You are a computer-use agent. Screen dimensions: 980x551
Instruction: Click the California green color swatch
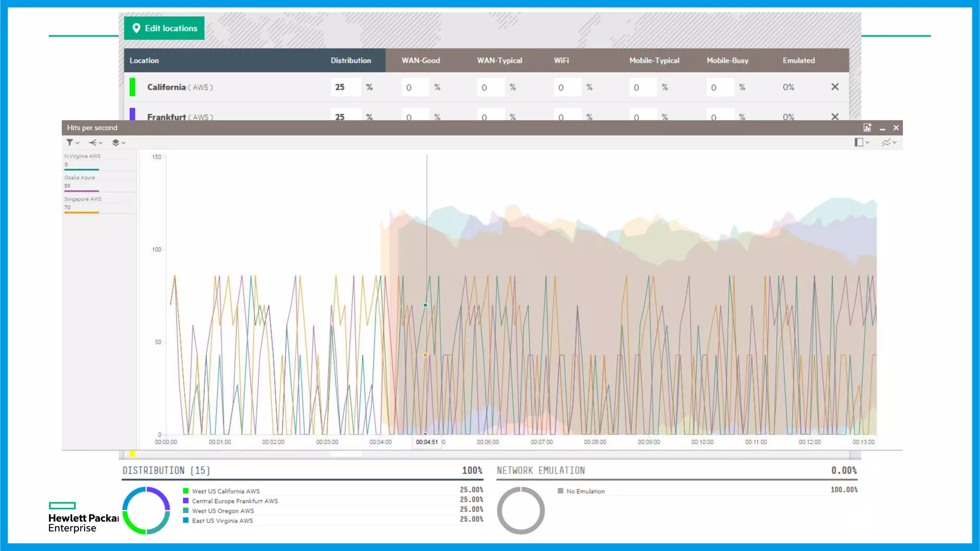click(x=133, y=87)
